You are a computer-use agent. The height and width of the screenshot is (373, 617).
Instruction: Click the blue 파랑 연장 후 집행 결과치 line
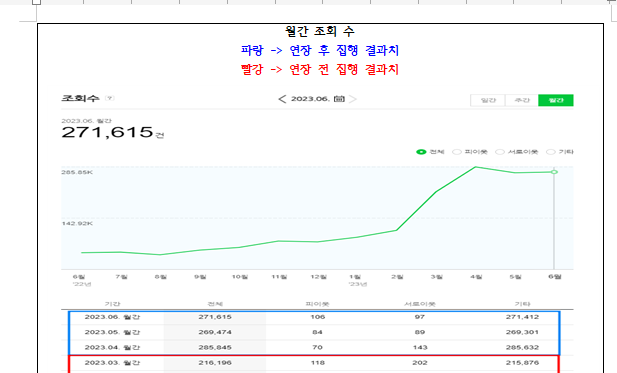pos(320,50)
